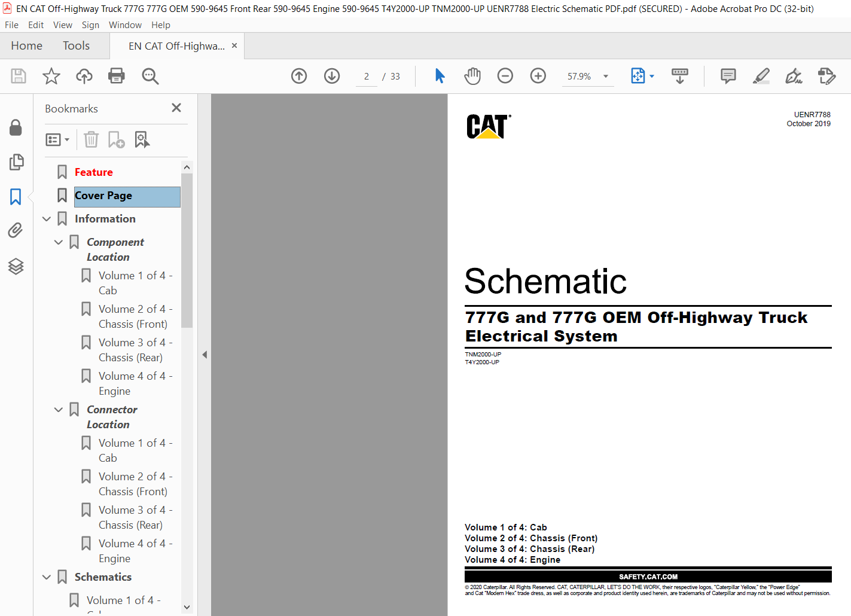This screenshot has width=851, height=616.
Task: Click the bookmarks panel scrollbar thumb
Action: tap(187, 251)
